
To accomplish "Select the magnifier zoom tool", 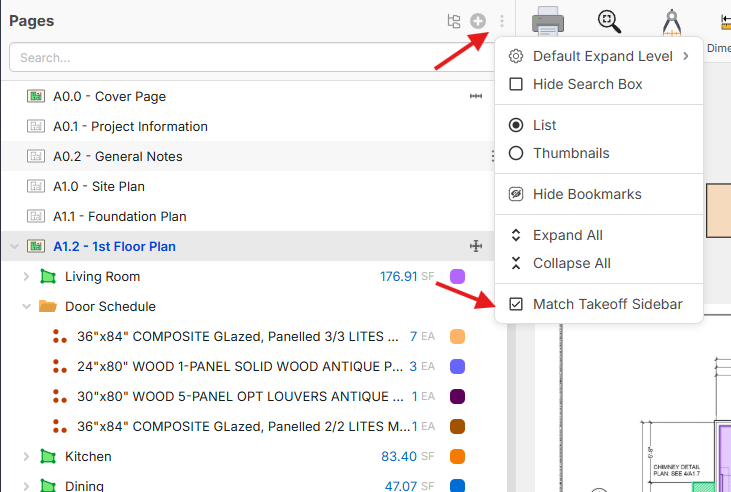I will 608,22.
